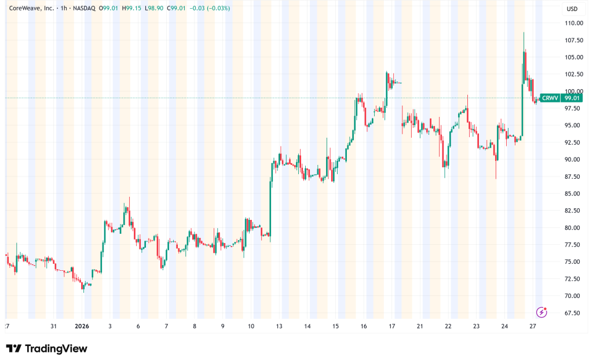The image size is (593, 364).
Task: Select date 31 on the time axis
Action: click(53, 326)
